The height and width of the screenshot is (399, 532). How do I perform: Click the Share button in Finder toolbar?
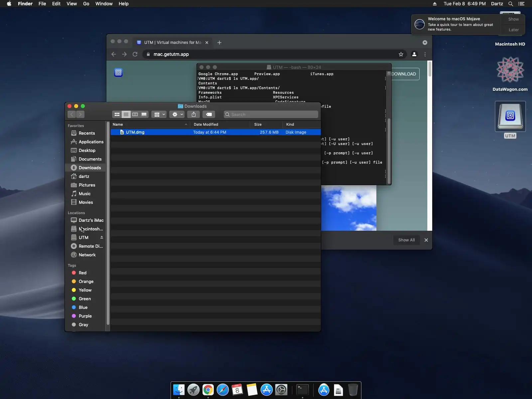tap(194, 114)
